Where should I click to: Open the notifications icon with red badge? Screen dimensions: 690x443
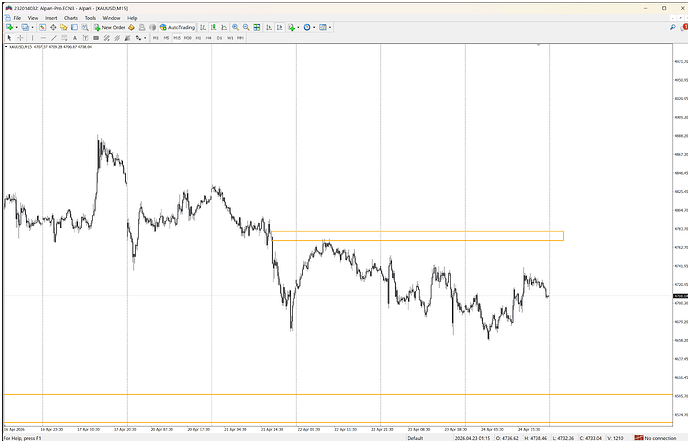685,27
